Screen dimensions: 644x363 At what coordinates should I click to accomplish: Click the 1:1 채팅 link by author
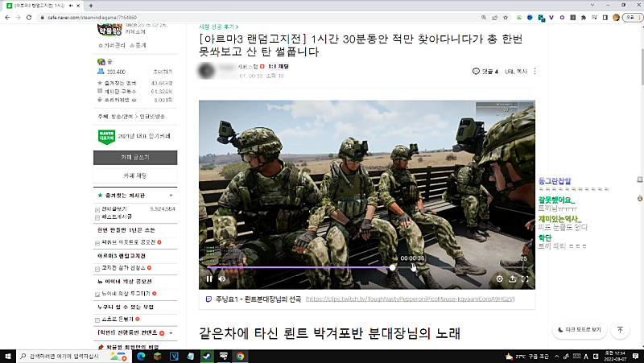click(x=279, y=66)
